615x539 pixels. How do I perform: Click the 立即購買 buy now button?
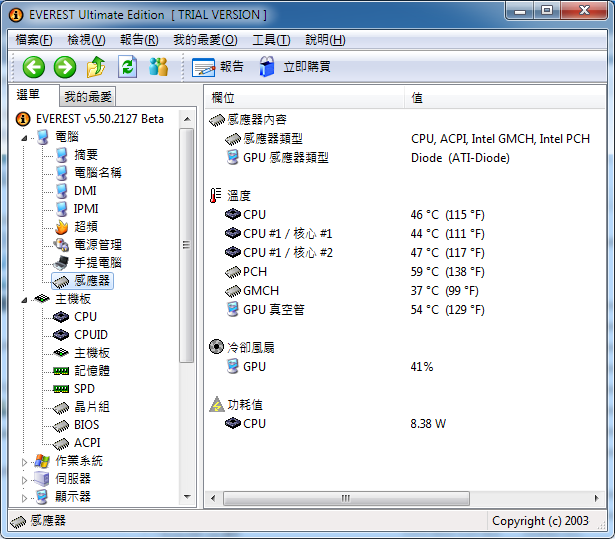295,67
